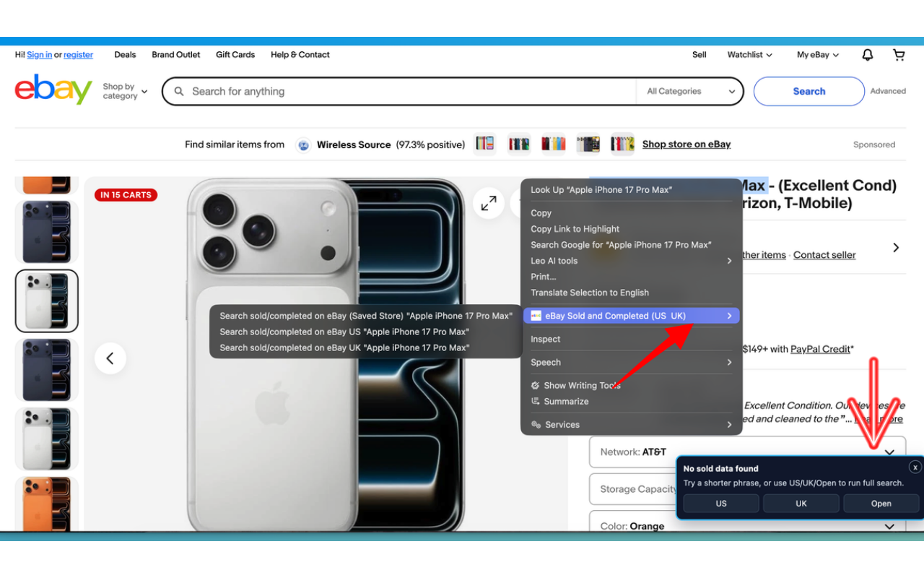Follow the Shop store on eBay link
Screen dimensions: 924x578
tap(687, 144)
